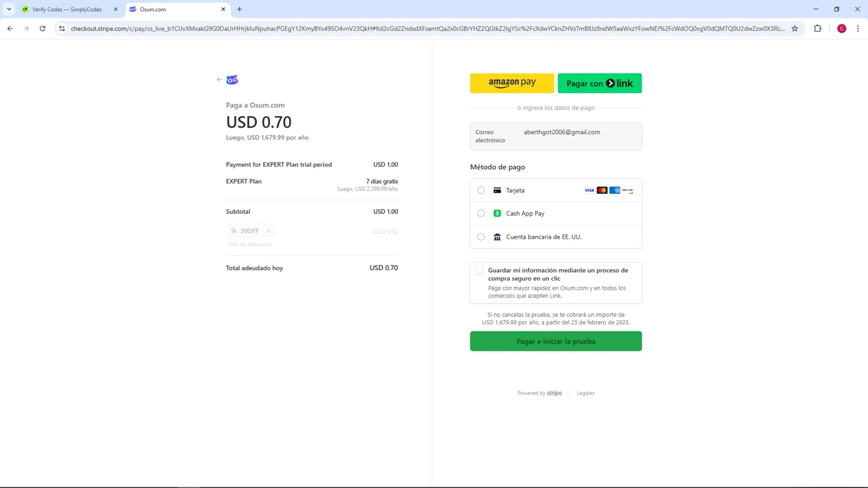Click 'Paga a Osum.com' text

255,105
